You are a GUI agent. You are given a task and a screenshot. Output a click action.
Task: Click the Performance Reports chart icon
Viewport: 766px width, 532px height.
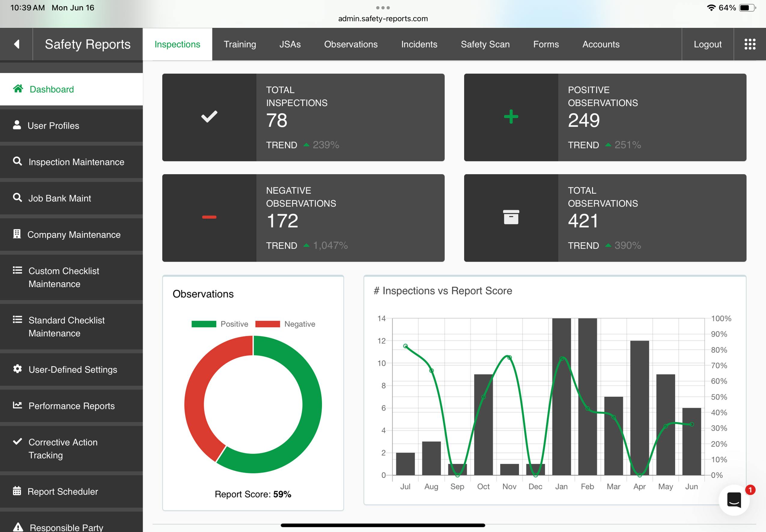[x=17, y=405]
